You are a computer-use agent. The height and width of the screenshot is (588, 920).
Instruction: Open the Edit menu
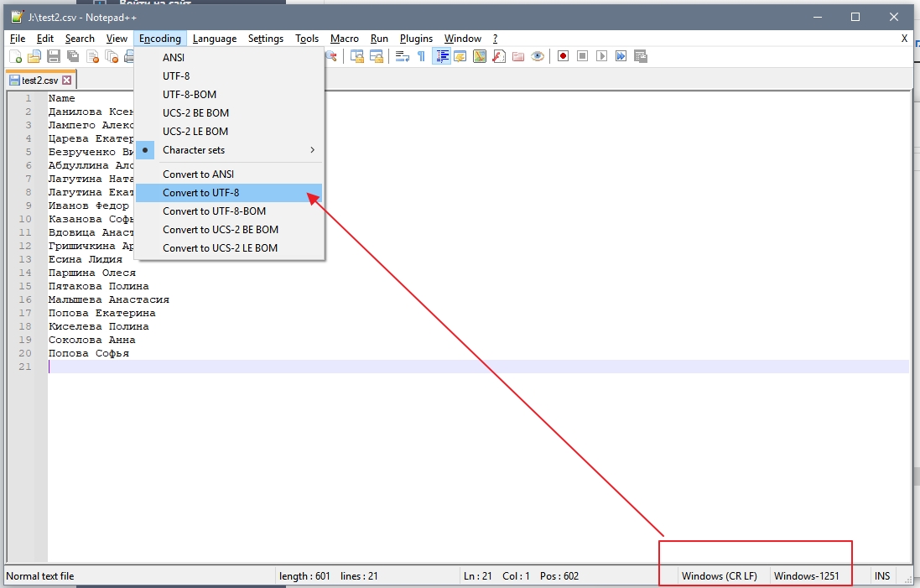[x=45, y=38]
